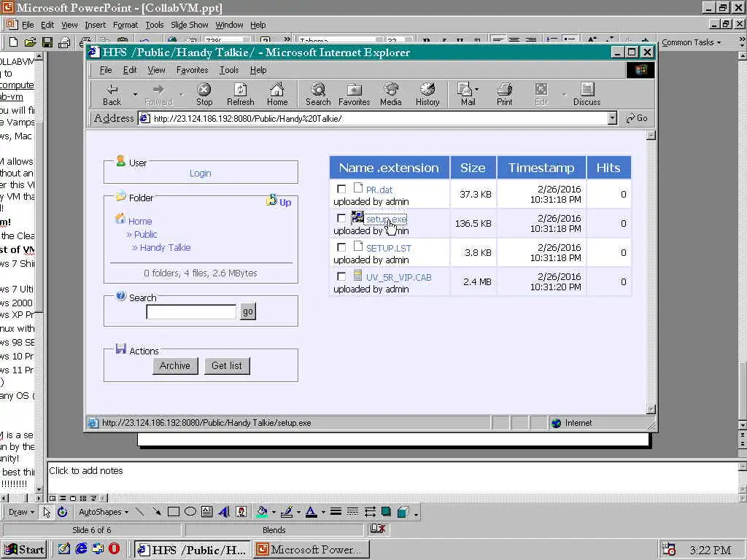Screen dimensions: 747x560
Task: Open the UV_5R_VIP.CAB file link
Action: point(399,278)
